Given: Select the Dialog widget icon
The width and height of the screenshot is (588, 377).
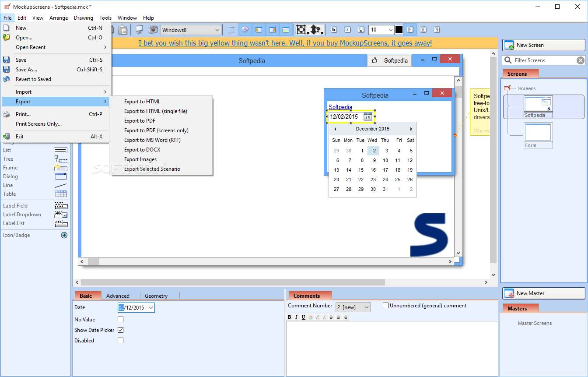Looking at the screenshot, I should point(60,176).
